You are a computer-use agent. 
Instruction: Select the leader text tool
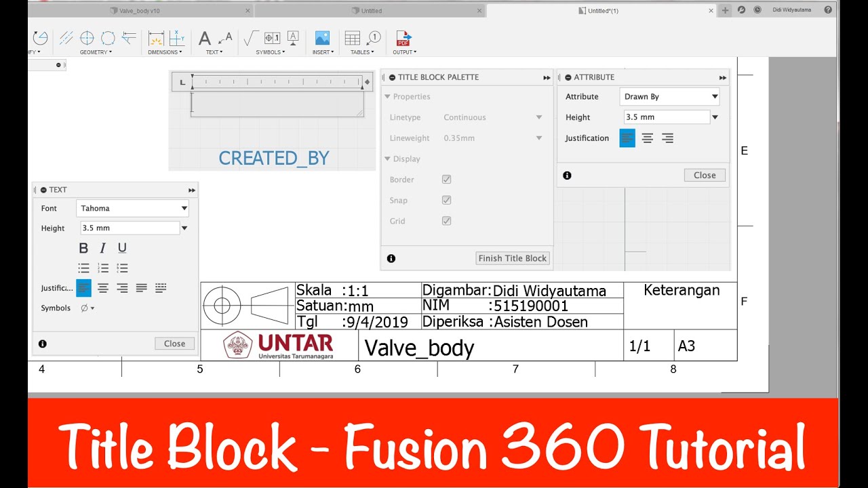click(x=225, y=38)
